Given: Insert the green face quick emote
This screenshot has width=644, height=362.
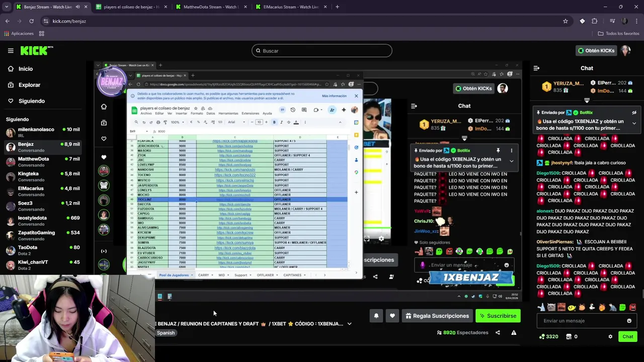Looking at the screenshot, I should [x=622, y=307].
